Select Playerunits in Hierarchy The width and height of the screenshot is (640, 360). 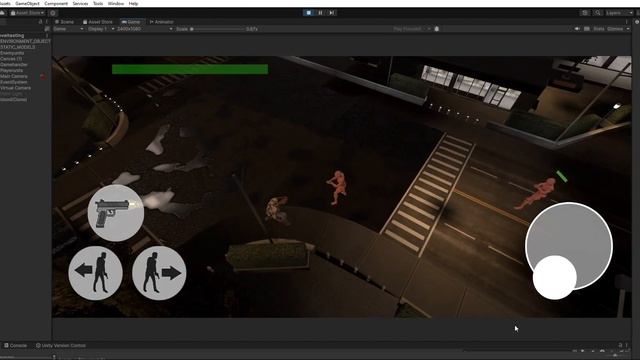[12, 70]
